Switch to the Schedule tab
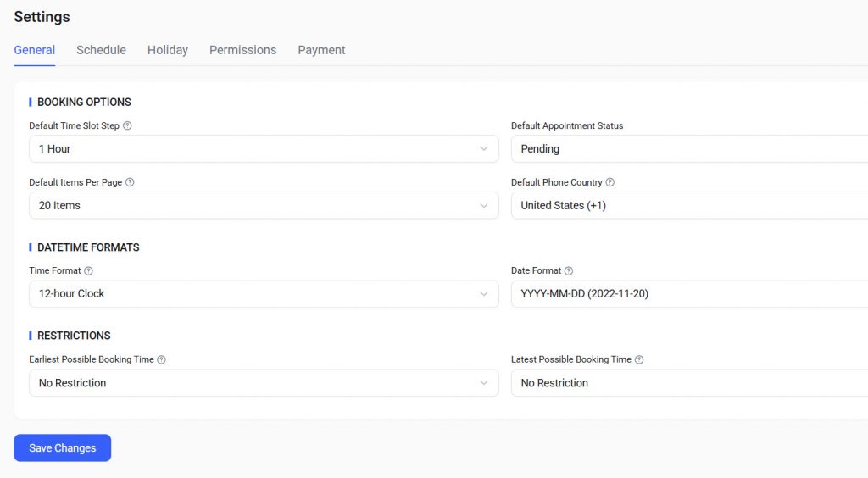This screenshot has width=868, height=478. point(101,50)
